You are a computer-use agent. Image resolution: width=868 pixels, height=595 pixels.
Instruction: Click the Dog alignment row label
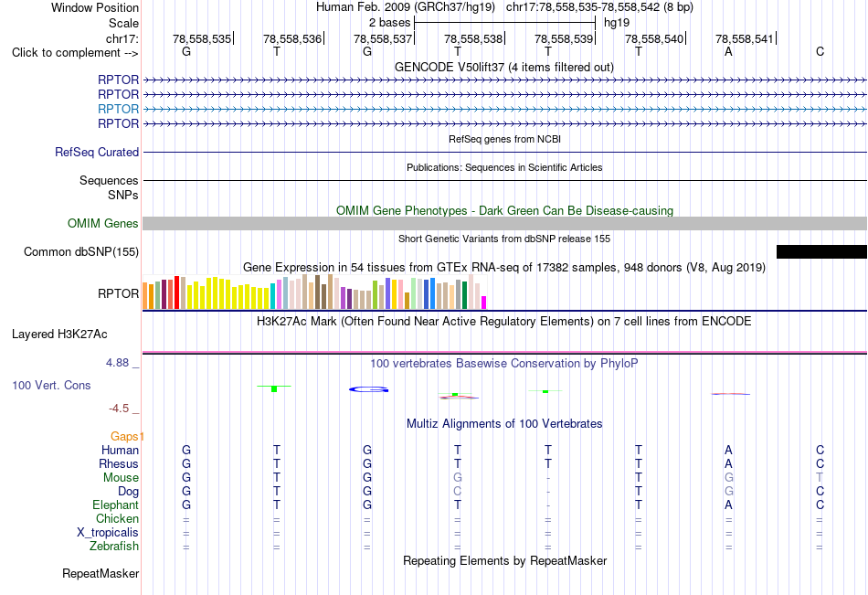pyautogui.click(x=128, y=492)
